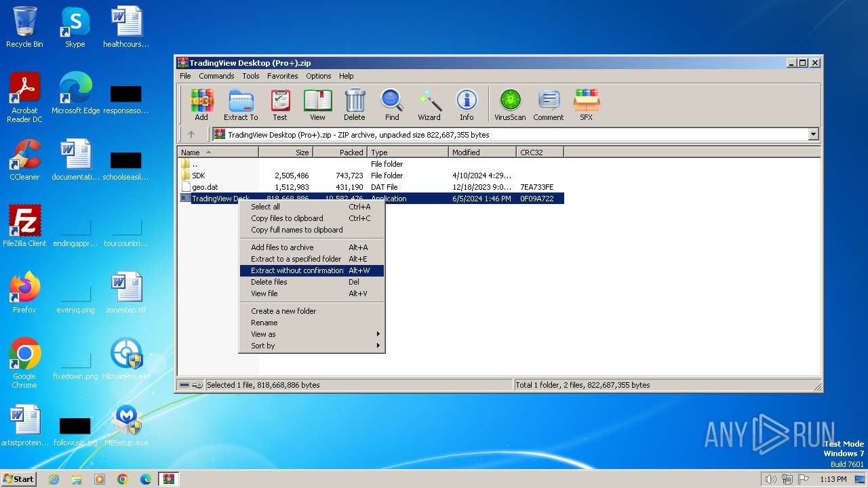The image size is (868, 488).
Task: Open zonestep.rtf desktop file
Action: 126,293
